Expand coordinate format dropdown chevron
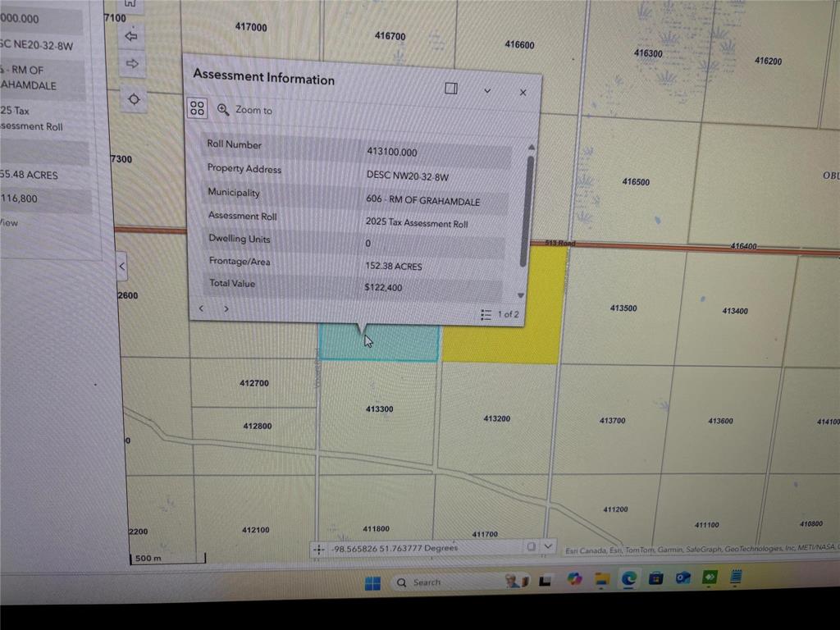The width and height of the screenshot is (840, 630). 547,546
